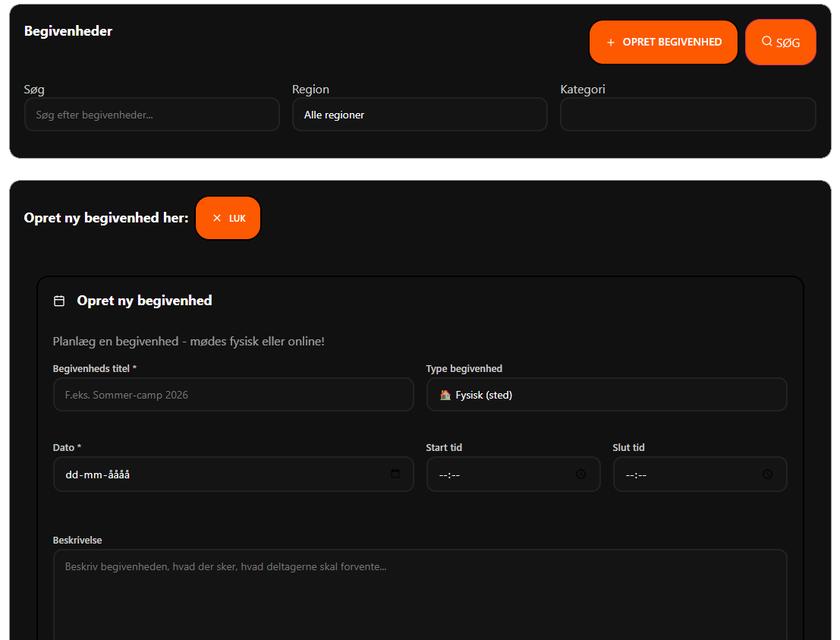Open the date picker calendar icon

point(395,474)
